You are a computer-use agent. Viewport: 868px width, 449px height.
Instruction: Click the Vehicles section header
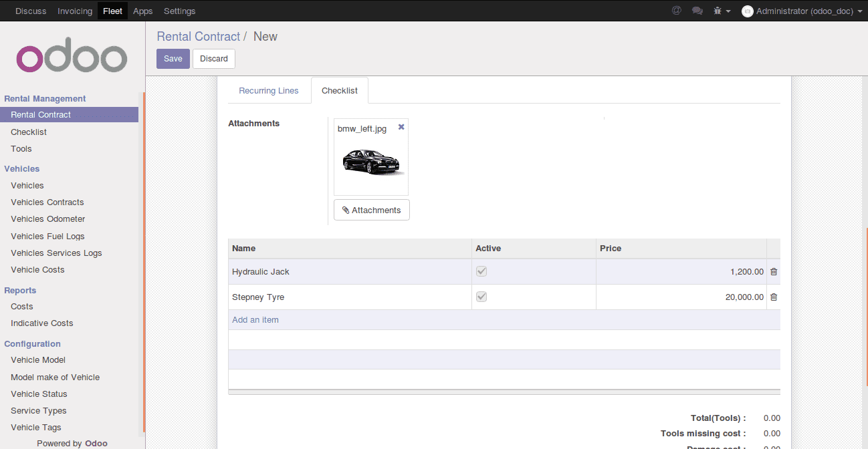click(22, 169)
